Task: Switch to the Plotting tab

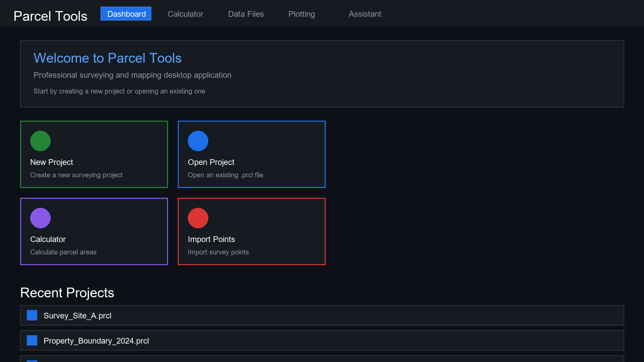Action: (x=302, y=14)
